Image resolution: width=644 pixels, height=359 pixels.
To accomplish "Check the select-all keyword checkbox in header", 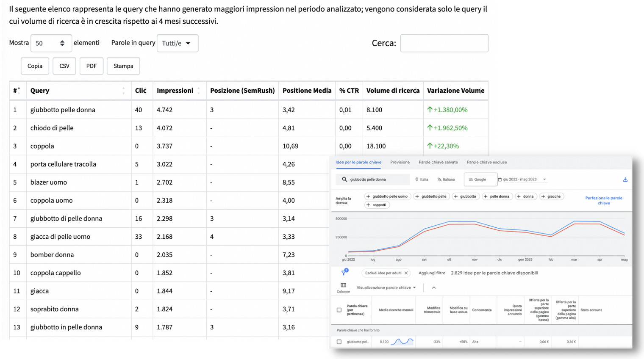I will [x=339, y=310].
